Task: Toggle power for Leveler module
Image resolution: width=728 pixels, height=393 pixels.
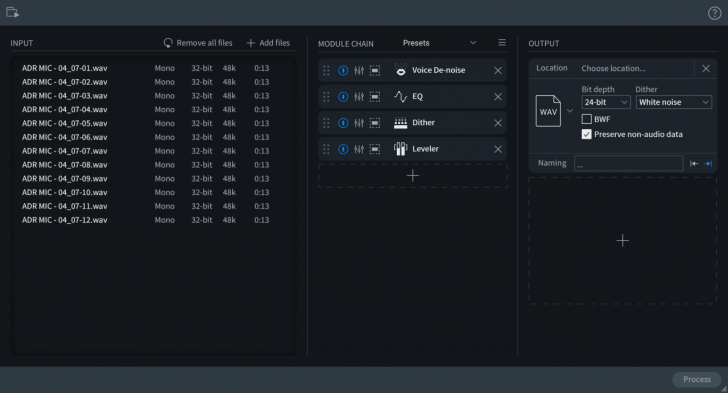Action: click(x=343, y=149)
